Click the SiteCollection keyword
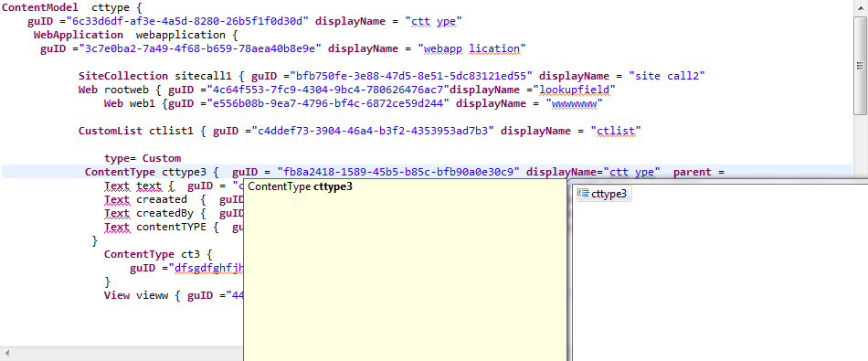868x361 pixels. (x=123, y=76)
